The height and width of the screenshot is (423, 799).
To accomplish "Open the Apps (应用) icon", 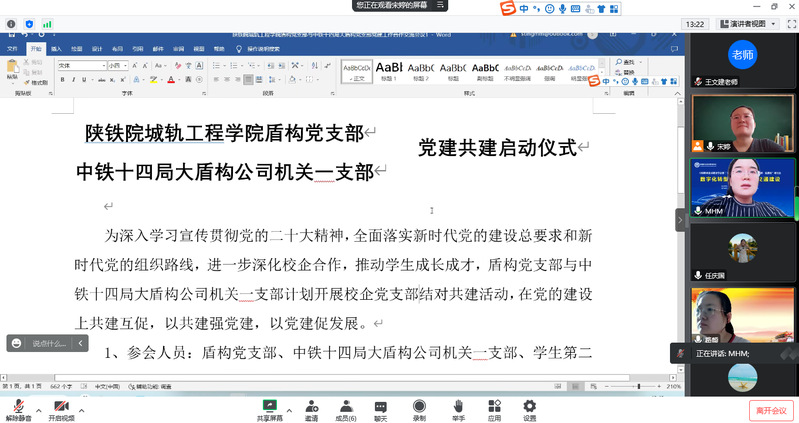I will click(494, 405).
